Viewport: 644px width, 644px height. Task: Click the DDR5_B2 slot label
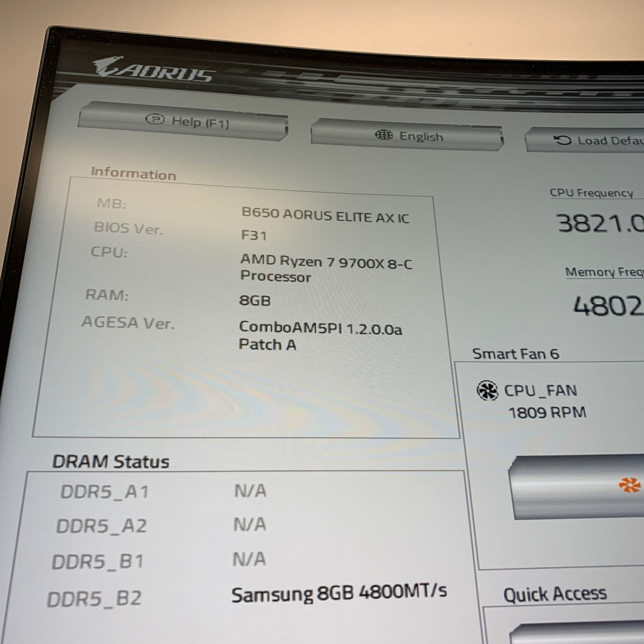(x=94, y=599)
